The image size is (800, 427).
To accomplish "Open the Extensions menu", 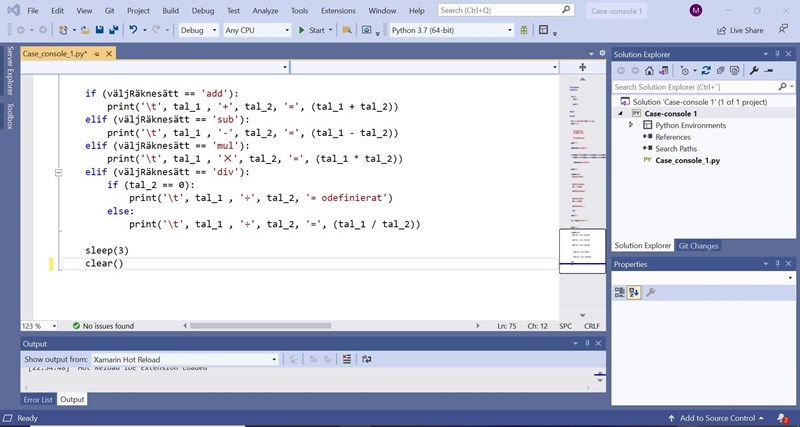I will [x=337, y=10].
